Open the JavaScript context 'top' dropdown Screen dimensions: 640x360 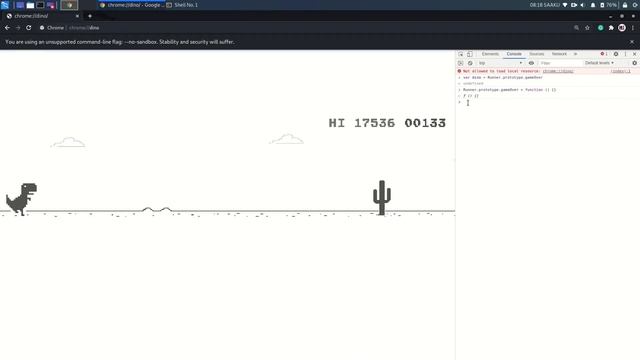(x=500, y=63)
